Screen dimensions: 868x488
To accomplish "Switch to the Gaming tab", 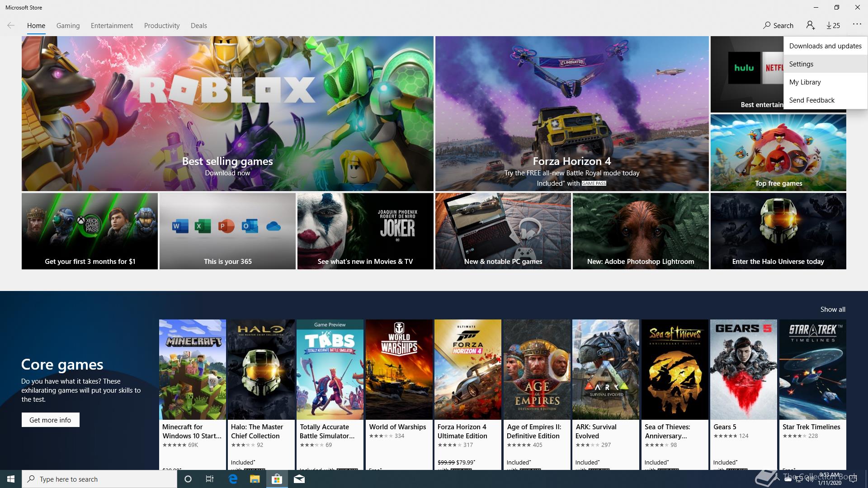I will [68, 26].
